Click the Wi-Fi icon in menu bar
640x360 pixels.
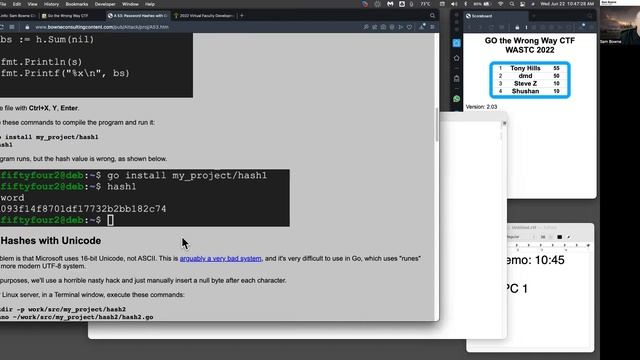(500, 4)
